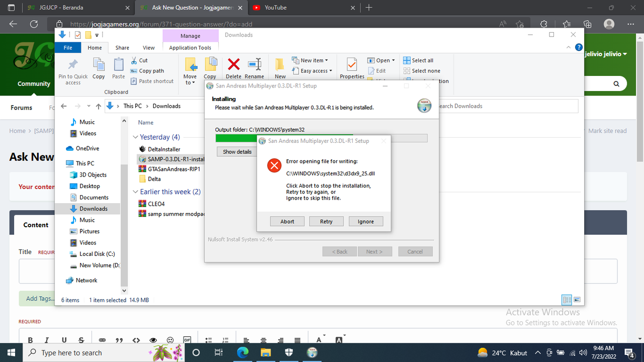Click the Windows Start button
This screenshot has height=362, width=644.
11,352
